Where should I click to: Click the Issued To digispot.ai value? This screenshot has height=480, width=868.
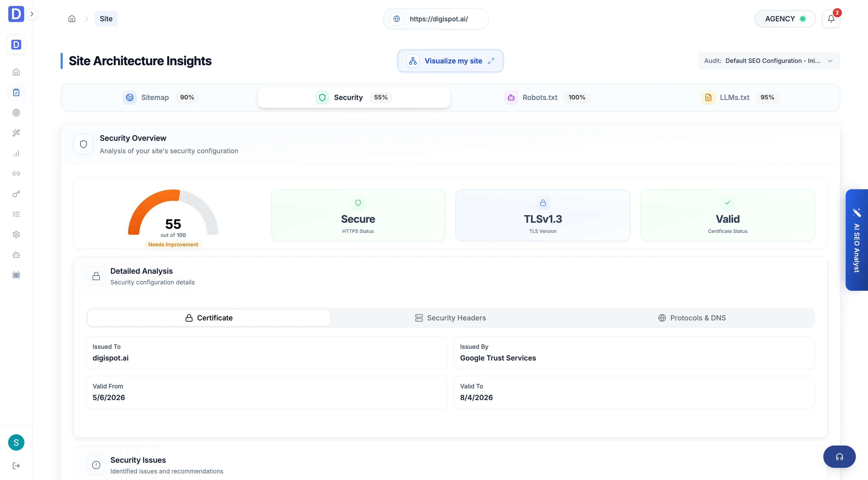pyautogui.click(x=110, y=358)
